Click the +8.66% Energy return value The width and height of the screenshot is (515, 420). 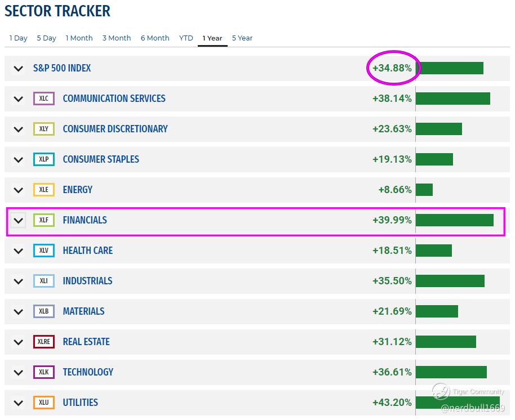[x=395, y=190]
